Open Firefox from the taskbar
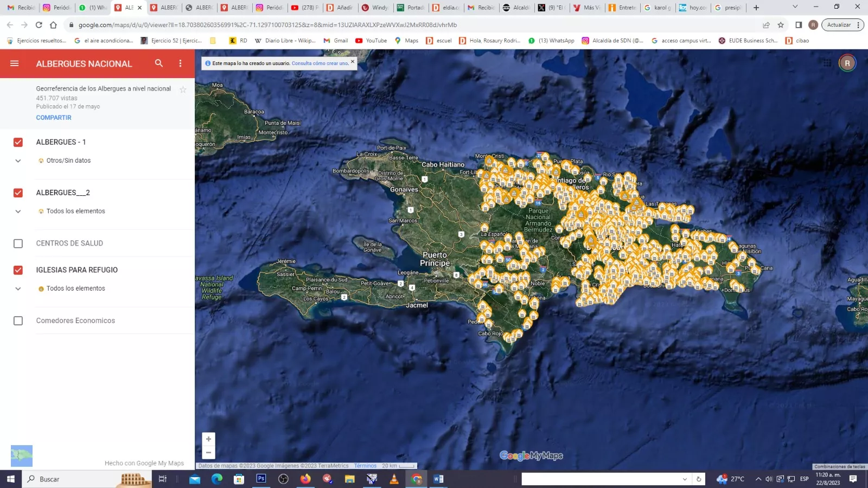Viewport: 868px width, 488px height. 305,479
